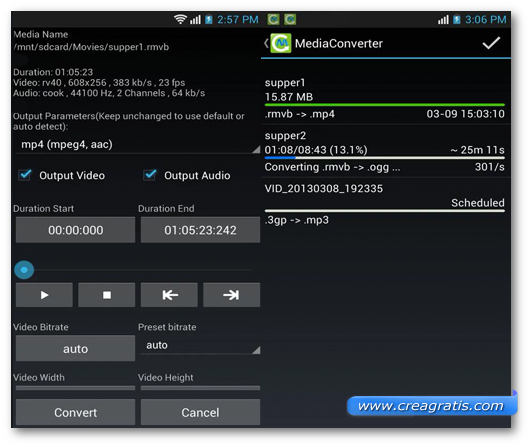Screen dimensions: 530x447
Task: Uncheck the Output Audio checkbox
Action: 150,175
